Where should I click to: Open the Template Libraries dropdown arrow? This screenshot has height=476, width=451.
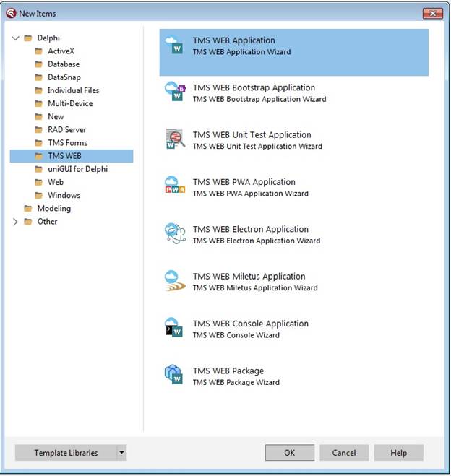[121, 453]
